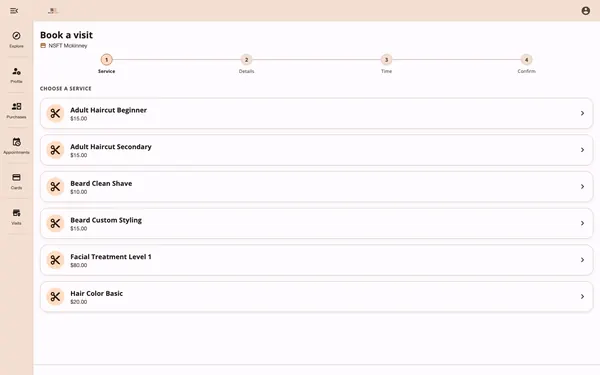Click scissors icon for Adult Haircut Beginner

55,113
